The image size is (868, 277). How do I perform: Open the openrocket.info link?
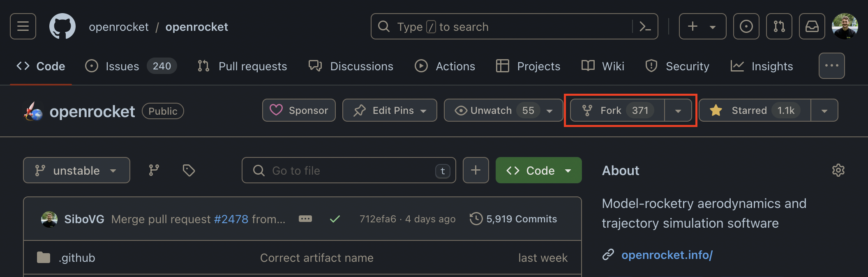[667, 255]
